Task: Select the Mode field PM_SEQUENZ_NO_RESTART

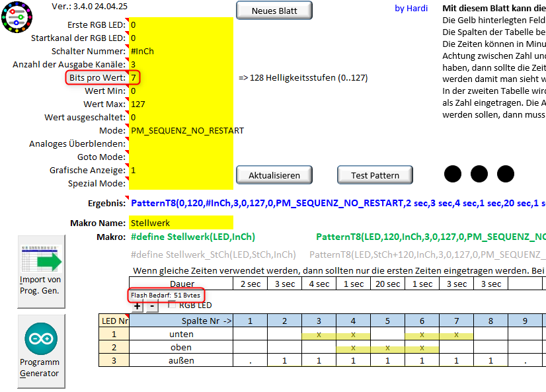Action: pos(181,130)
